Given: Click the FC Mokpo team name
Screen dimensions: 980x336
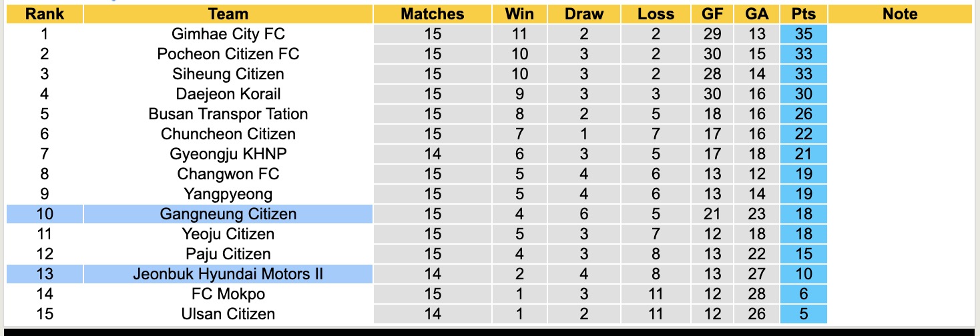Looking at the screenshot, I should (x=228, y=294).
